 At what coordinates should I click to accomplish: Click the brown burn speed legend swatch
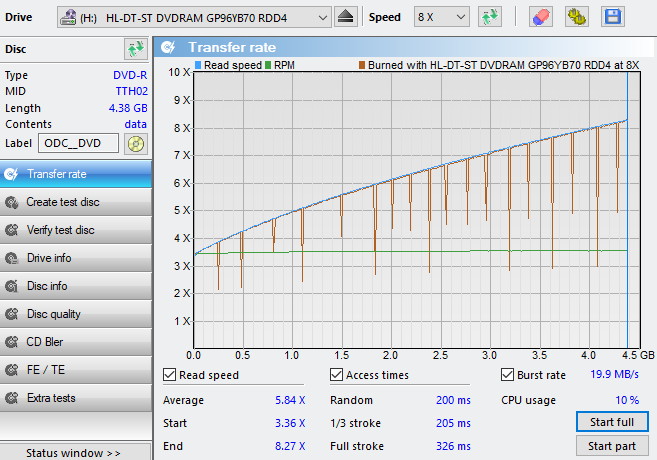click(361, 65)
